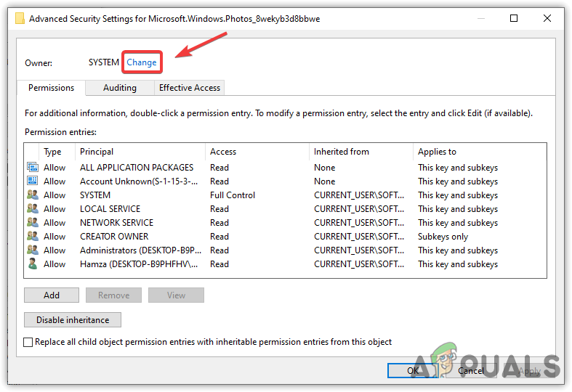Click the Account Unknown row icon
572x392 pixels.
click(x=33, y=181)
